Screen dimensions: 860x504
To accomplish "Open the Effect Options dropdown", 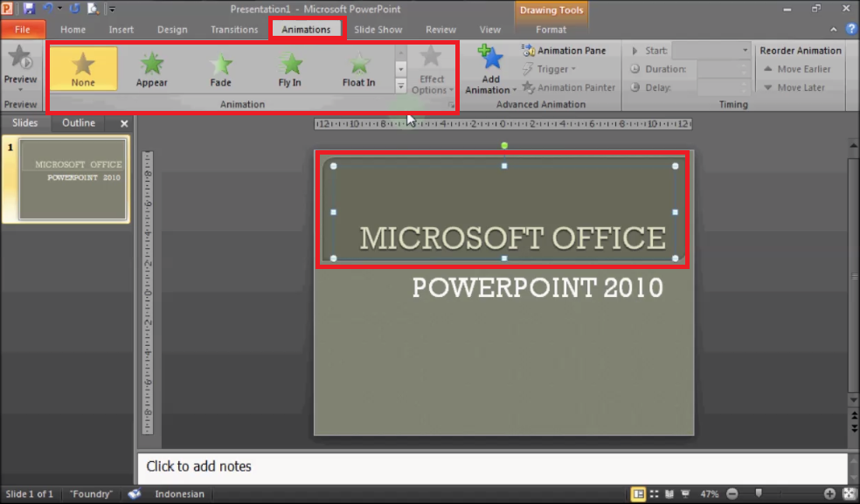I will pyautogui.click(x=433, y=70).
